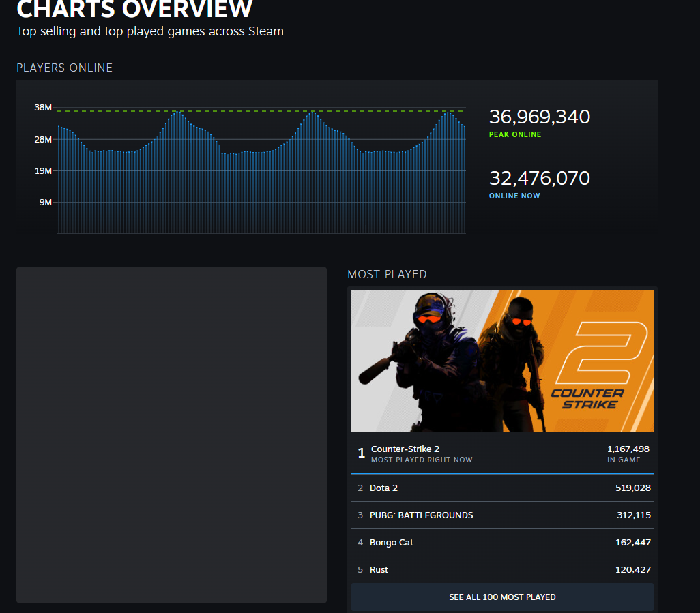Click the 1,167,498 in-game player count
Image resolution: width=700 pixels, height=613 pixels.
tap(628, 449)
